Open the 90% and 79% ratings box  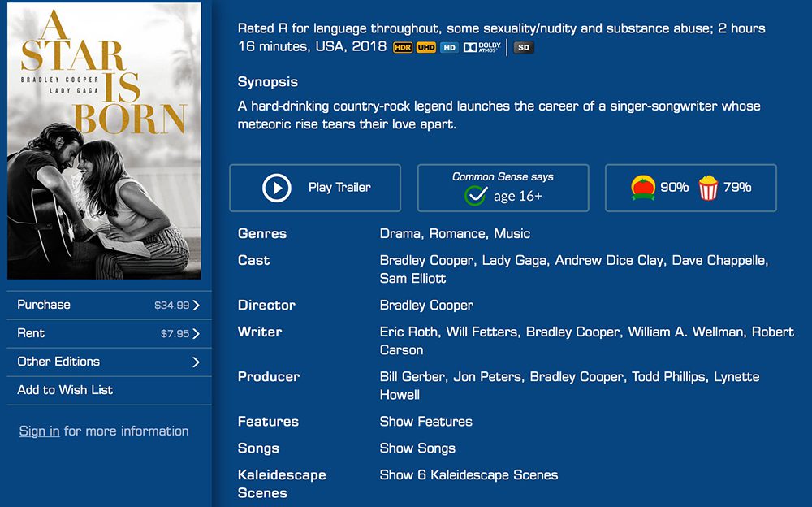[x=691, y=188]
